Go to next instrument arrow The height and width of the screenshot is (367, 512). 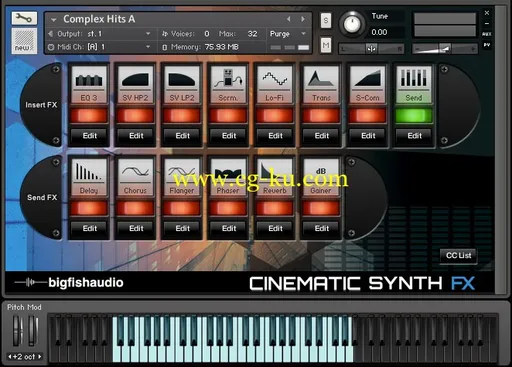(303, 19)
